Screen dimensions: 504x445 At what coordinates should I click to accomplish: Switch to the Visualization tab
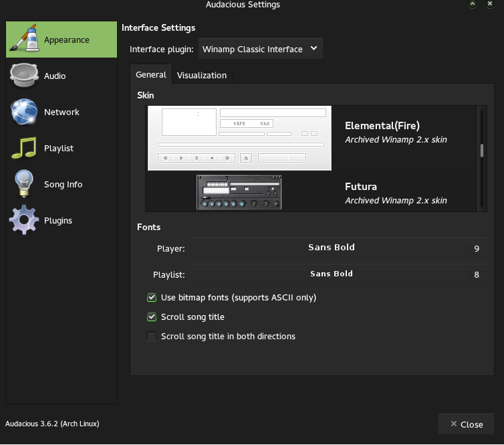pyautogui.click(x=202, y=76)
